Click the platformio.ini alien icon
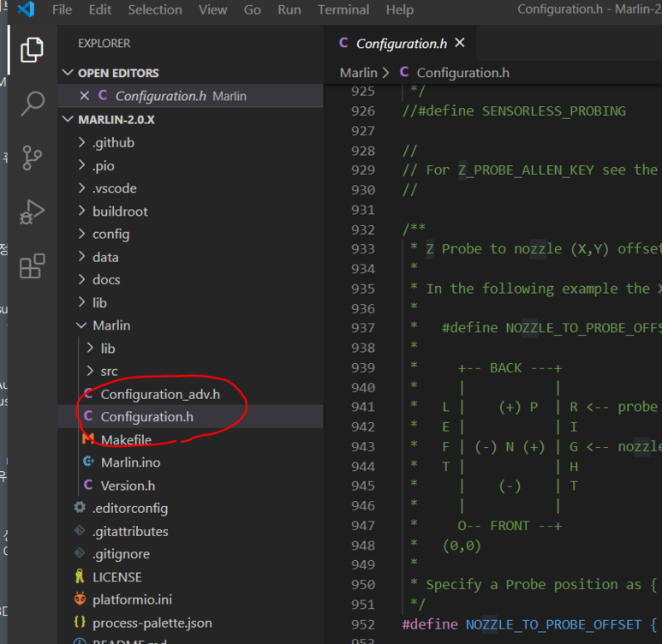Screen dimensions: 662x644 point(80,599)
